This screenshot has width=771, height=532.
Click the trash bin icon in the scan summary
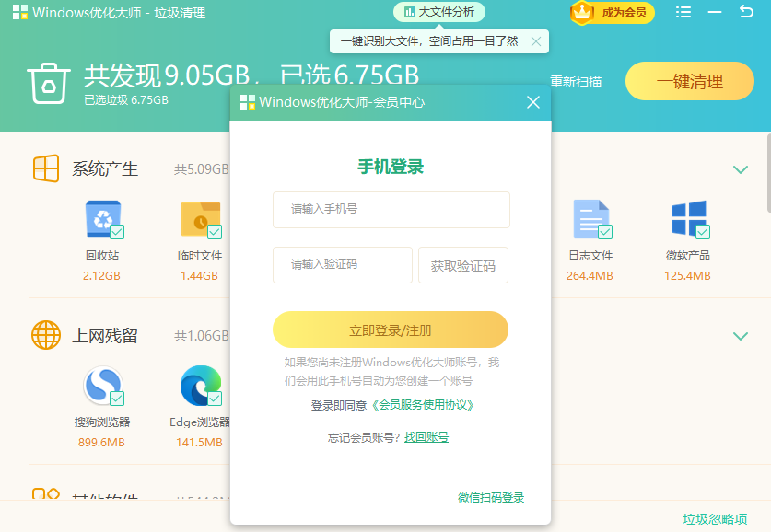pyautogui.click(x=50, y=81)
